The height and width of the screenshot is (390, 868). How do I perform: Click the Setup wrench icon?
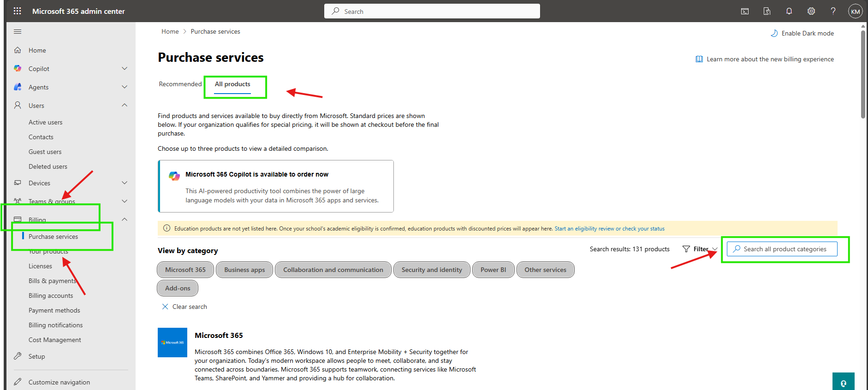pyautogui.click(x=18, y=356)
